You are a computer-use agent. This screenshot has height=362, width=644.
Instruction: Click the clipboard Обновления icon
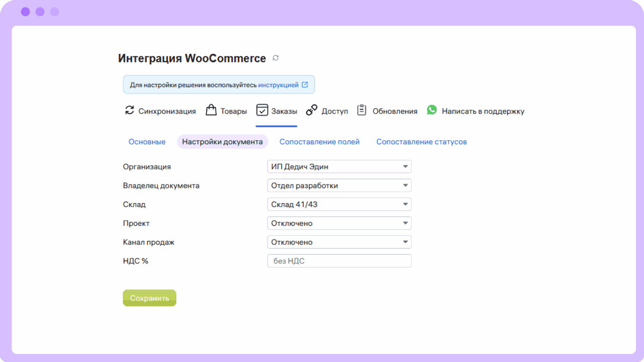click(x=361, y=110)
